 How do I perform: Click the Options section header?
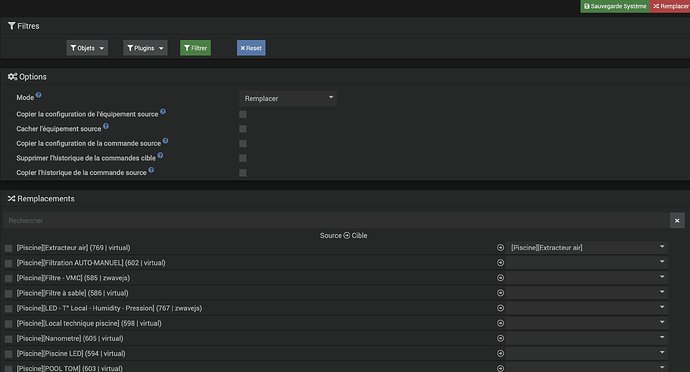[x=27, y=77]
